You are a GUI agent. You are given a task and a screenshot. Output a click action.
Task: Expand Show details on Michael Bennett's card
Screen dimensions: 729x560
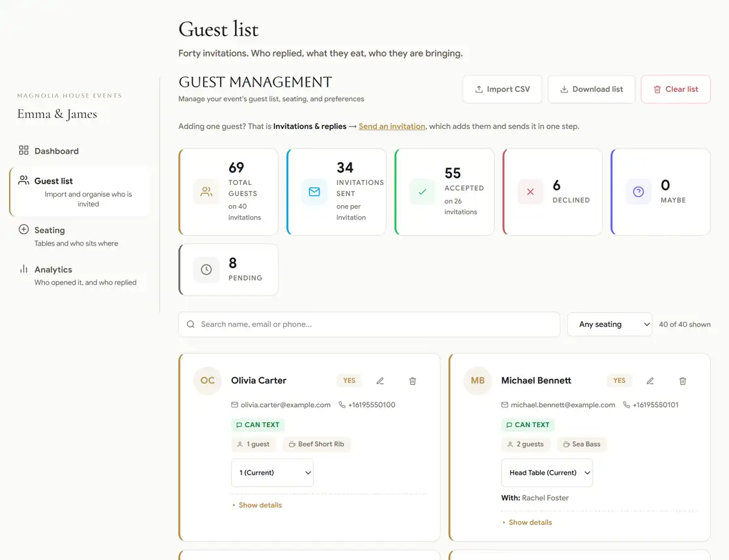pos(527,522)
